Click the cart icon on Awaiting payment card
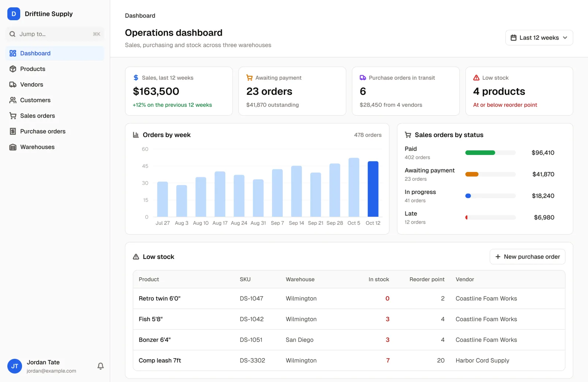The height and width of the screenshot is (382, 588). pyautogui.click(x=250, y=78)
